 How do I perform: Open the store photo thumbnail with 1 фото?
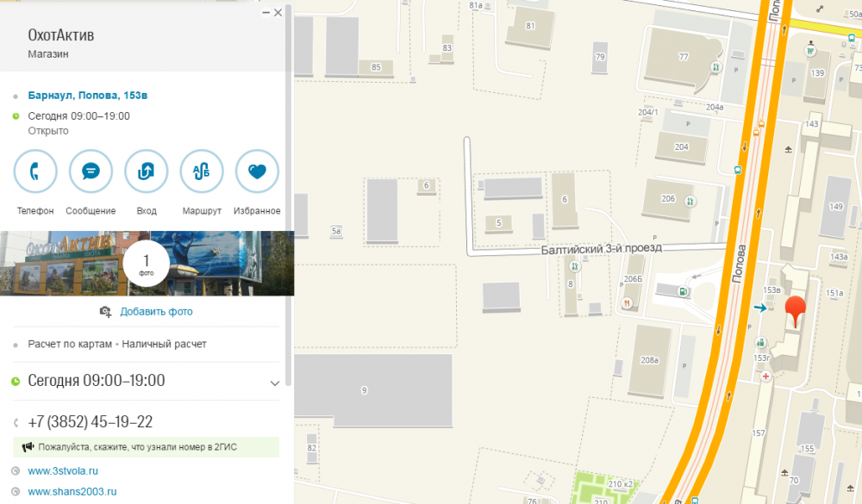click(147, 264)
